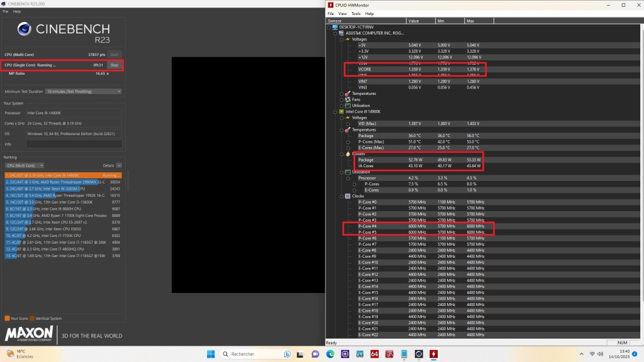Select the Intel Core i9-9880H ranking row
This screenshot has height=362, width=644.
(63, 209)
